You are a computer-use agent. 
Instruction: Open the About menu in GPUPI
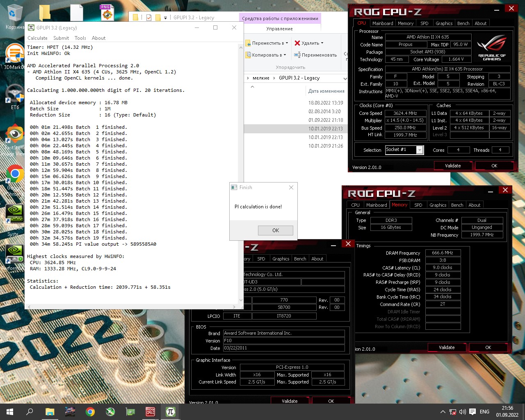[x=98, y=38]
